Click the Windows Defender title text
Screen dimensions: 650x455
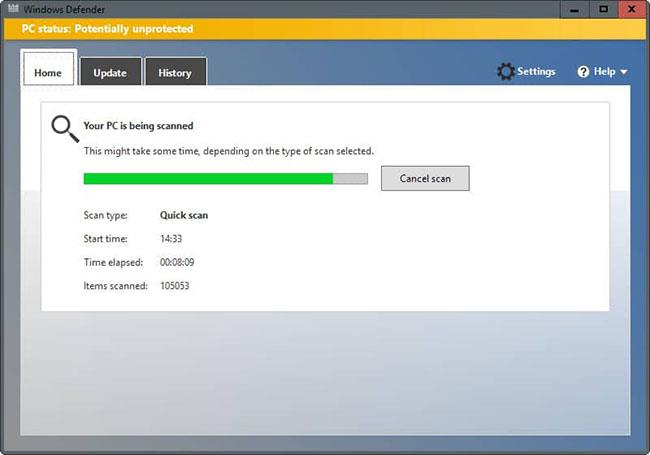pos(64,9)
